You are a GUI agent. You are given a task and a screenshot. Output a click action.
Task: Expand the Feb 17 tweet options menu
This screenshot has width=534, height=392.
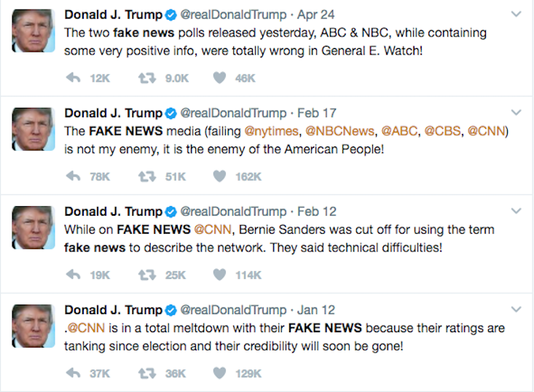516,113
